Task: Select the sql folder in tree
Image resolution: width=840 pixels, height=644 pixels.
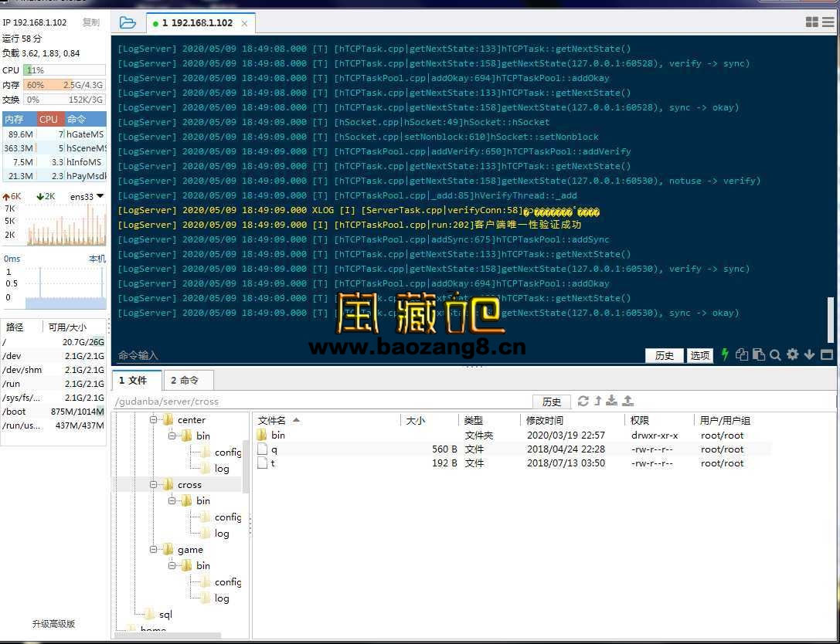Action: [165, 615]
